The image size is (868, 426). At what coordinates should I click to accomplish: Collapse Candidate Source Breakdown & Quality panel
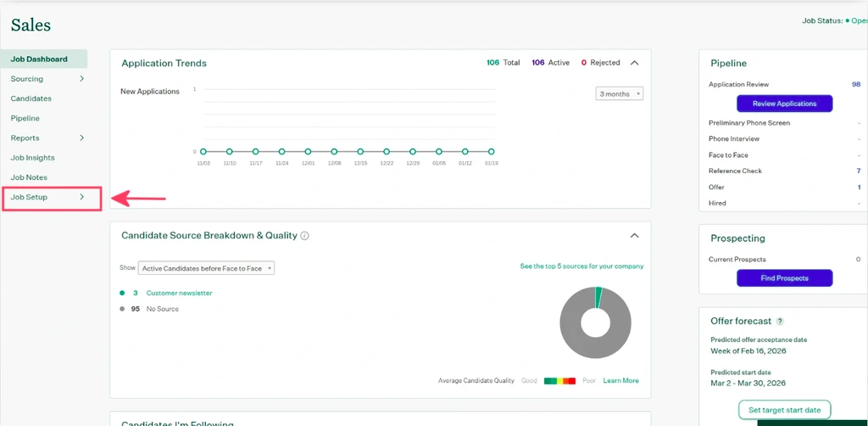(635, 235)
